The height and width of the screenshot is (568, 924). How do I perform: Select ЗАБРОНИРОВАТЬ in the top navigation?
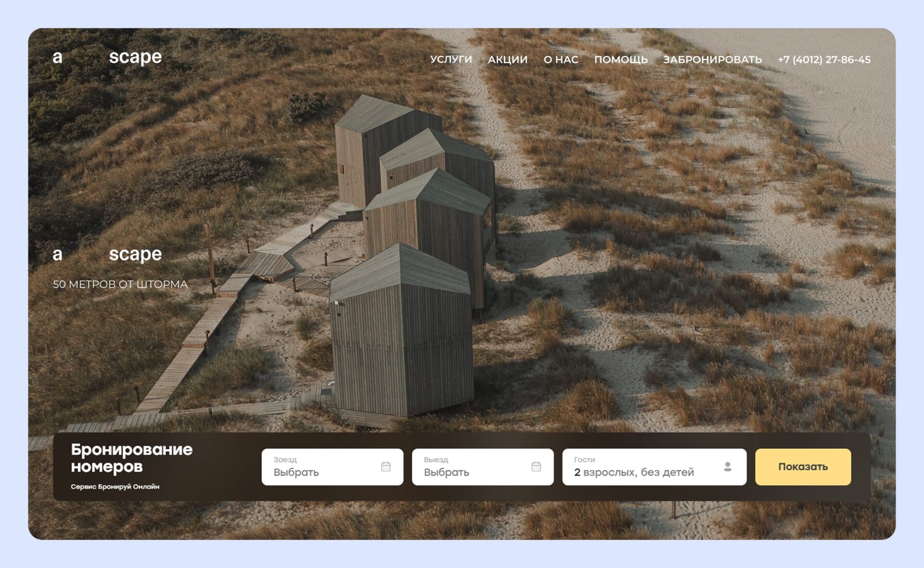coord(712,60)
